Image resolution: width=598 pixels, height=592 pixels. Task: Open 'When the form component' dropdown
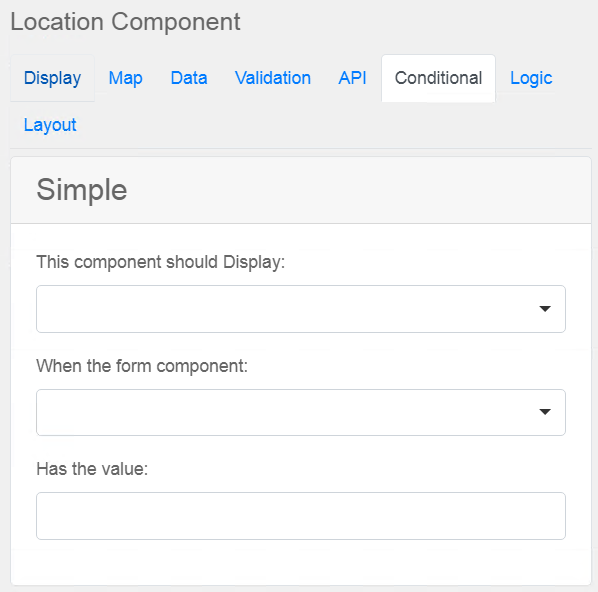click(x=301, y=412)
